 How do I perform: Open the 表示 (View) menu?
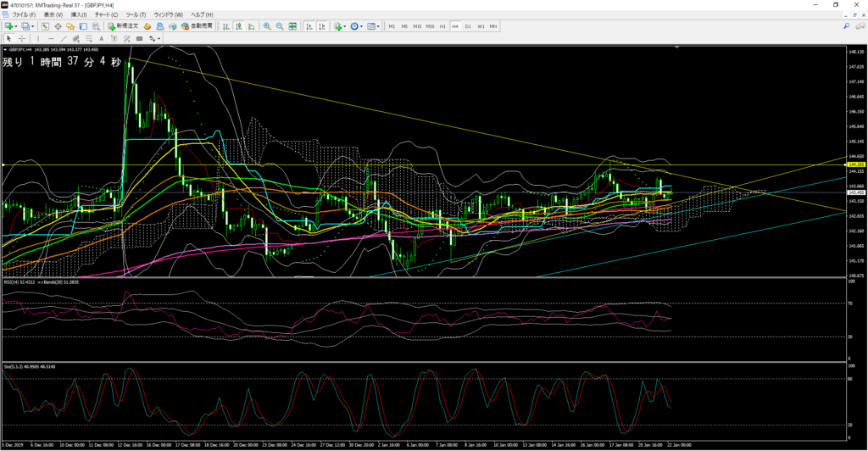click(x=53, y=15)
